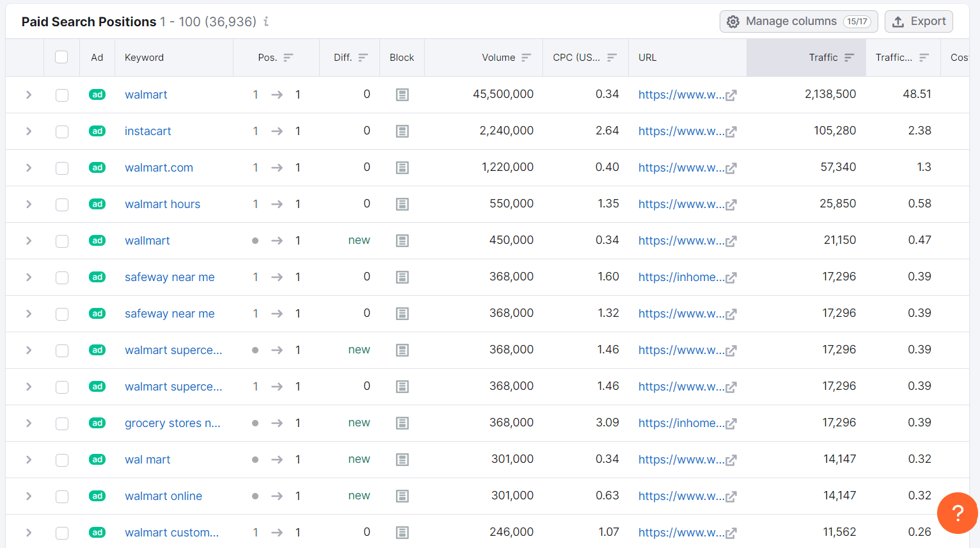This screenshot has width=980, height=548.
Task: Select the 48.51 traffic percent value
Action: pyautogui.click(x=917, y=94)
